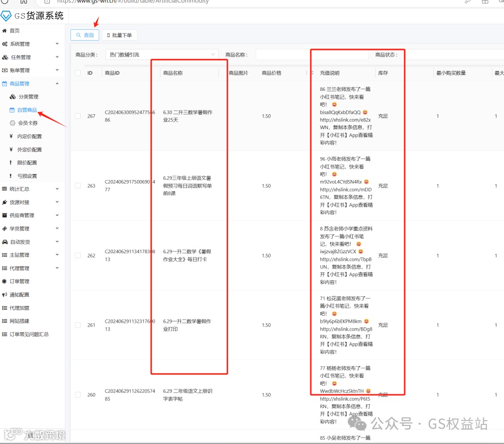Click the 自动发货 car icon
The image size is (504, 444).
pos(5,242)
